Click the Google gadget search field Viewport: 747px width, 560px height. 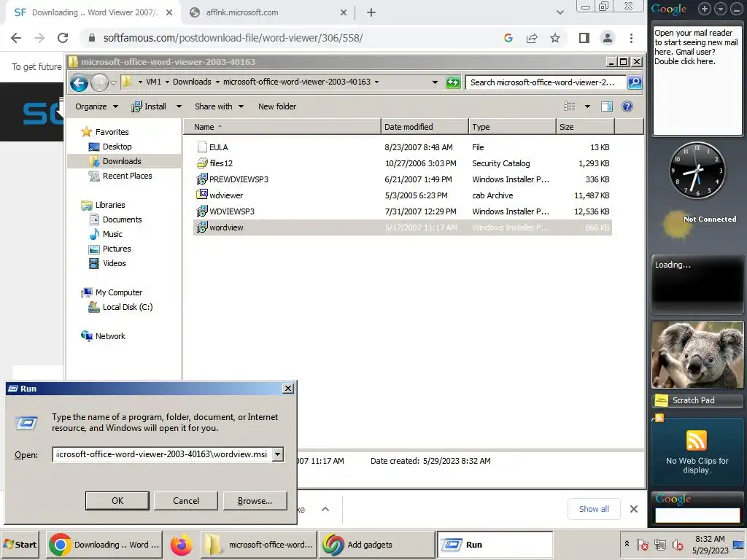(697, 516)
